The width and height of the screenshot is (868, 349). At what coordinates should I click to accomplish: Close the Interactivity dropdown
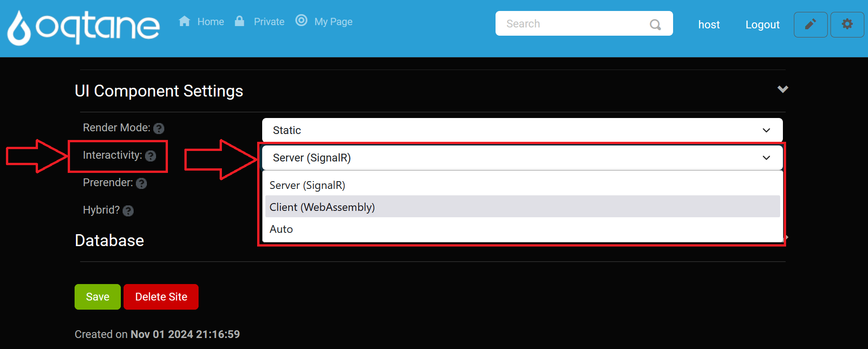click(x=522, y=158)
